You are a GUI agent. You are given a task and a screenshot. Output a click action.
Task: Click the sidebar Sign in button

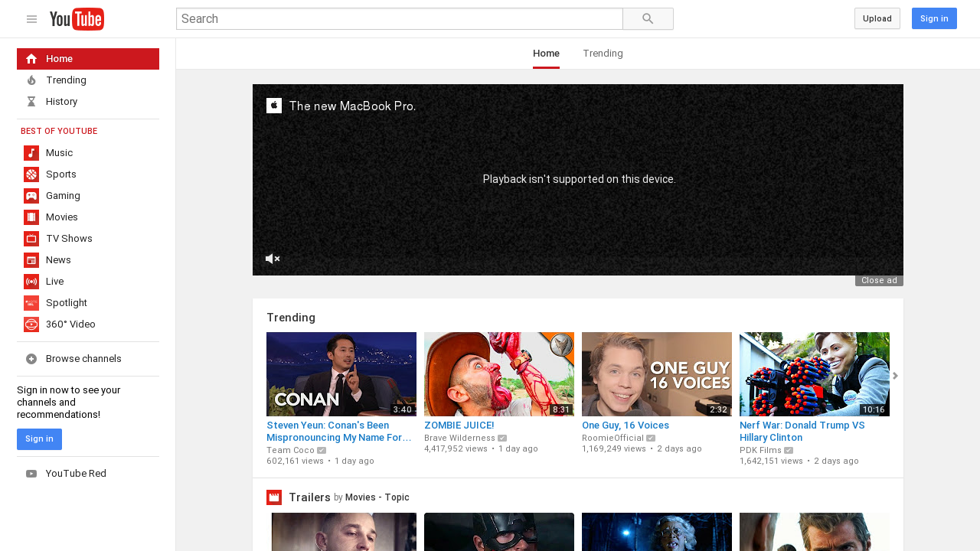[39, 439]
